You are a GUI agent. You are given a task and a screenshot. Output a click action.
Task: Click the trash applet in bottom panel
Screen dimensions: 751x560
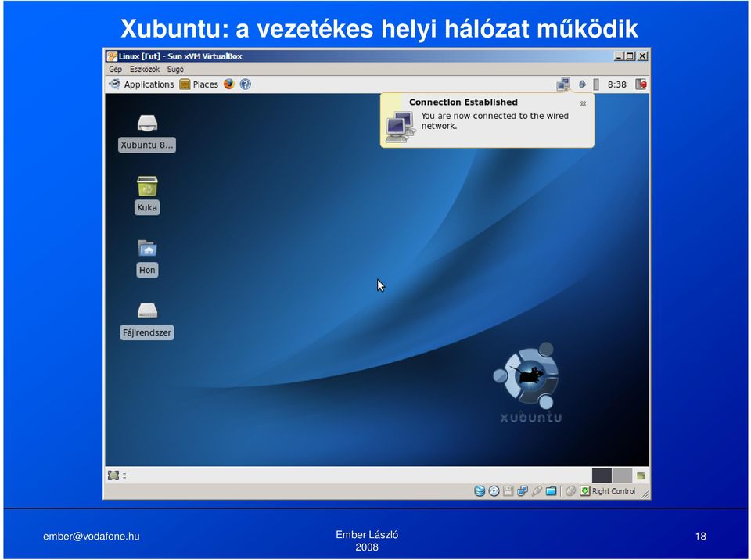641,476
